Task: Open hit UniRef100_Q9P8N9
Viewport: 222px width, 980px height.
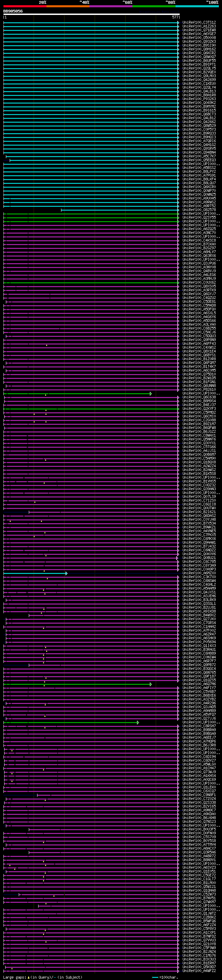Action: pos(199,340)
